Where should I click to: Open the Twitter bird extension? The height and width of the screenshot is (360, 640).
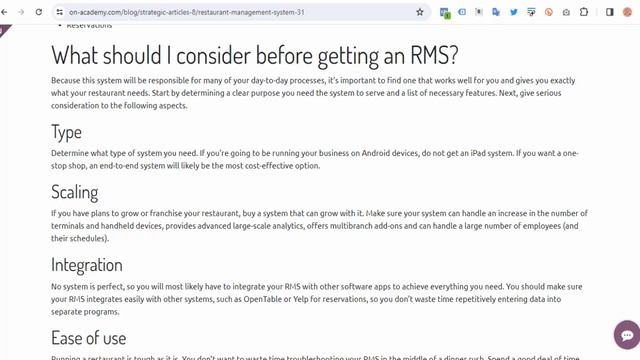513,12
